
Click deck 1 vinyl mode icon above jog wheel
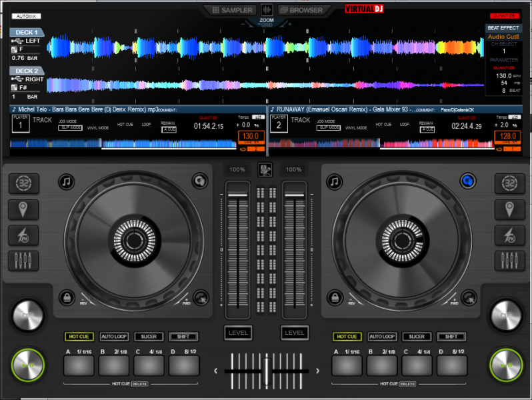(200, 181)
